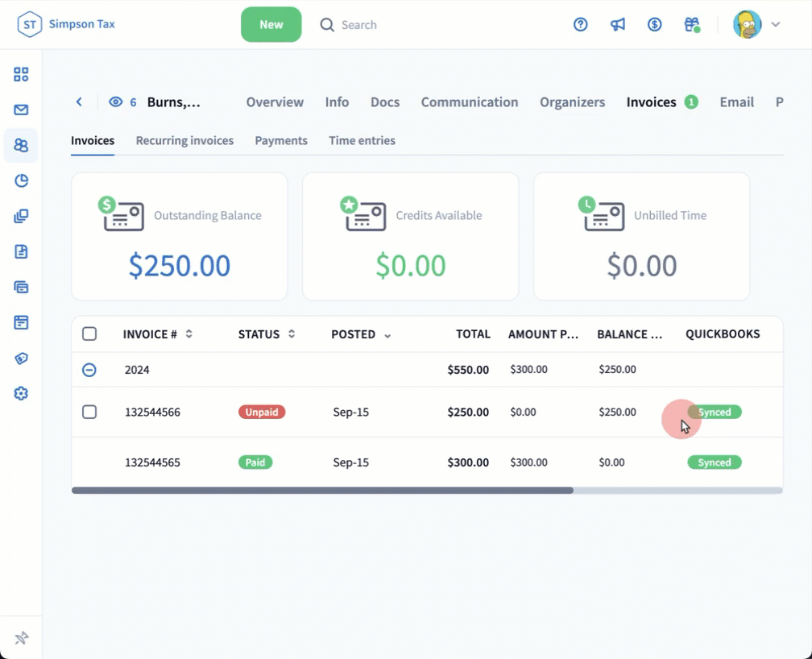Image resolution: width=812 pixels, height=659 pixels.
Task: Open the inbox envelope sidebar icon
Action: click(21, 110)
